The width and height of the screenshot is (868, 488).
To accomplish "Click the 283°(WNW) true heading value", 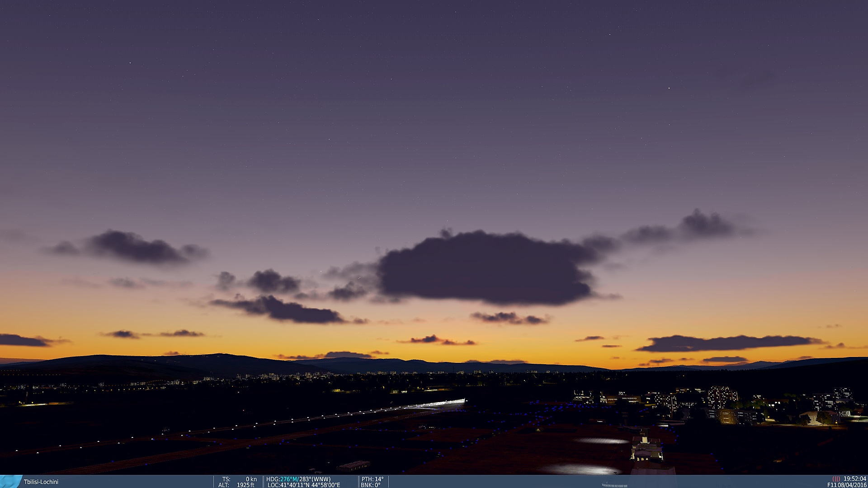I will [315, 479].
